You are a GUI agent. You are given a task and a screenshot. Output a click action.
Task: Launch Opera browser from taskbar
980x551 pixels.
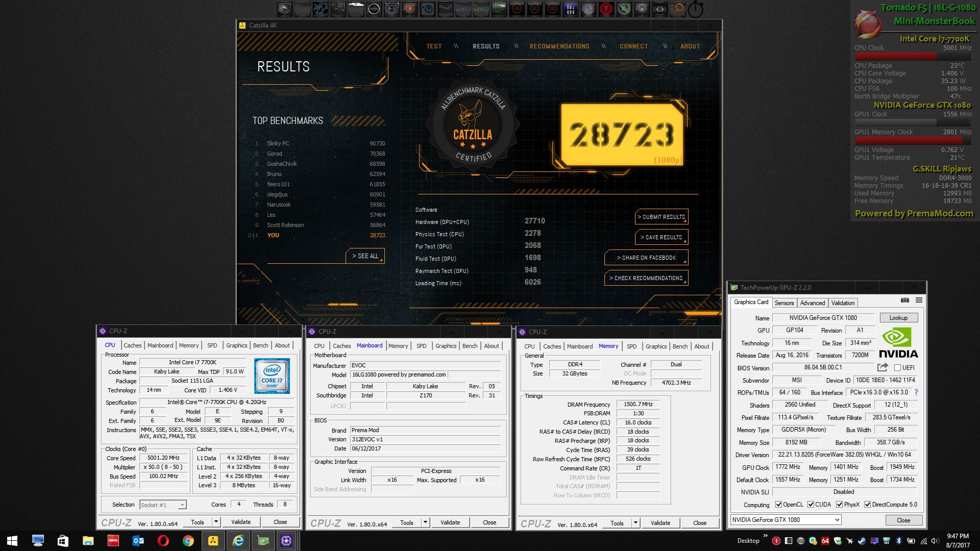[x=163, y=541]
